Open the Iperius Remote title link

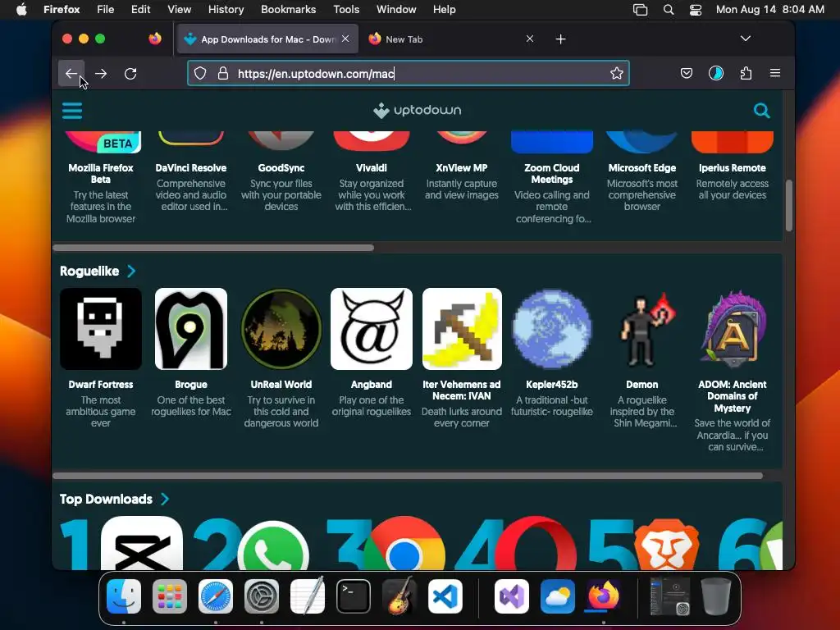pyautogui.click(x=733, y=167)
